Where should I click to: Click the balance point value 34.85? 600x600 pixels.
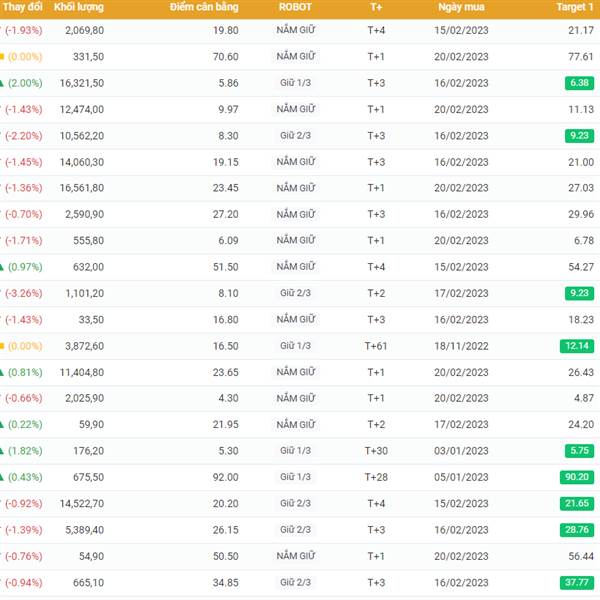[x=225, y=583]
